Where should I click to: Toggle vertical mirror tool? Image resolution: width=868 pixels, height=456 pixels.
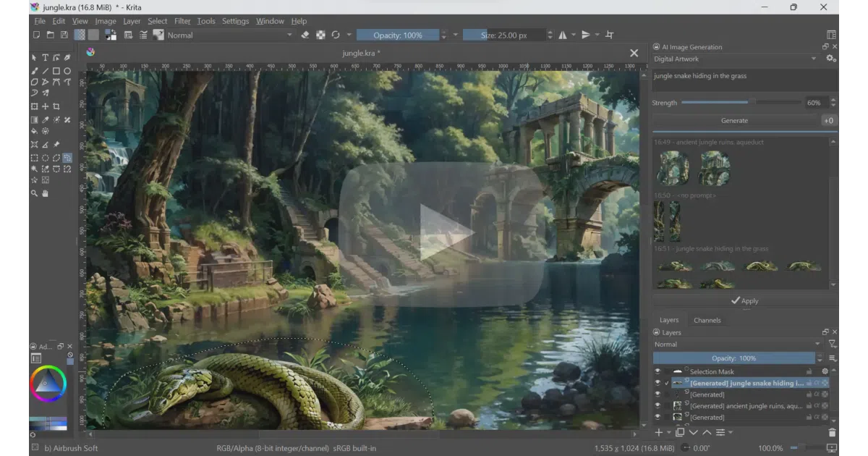click(x=587, y=35)
